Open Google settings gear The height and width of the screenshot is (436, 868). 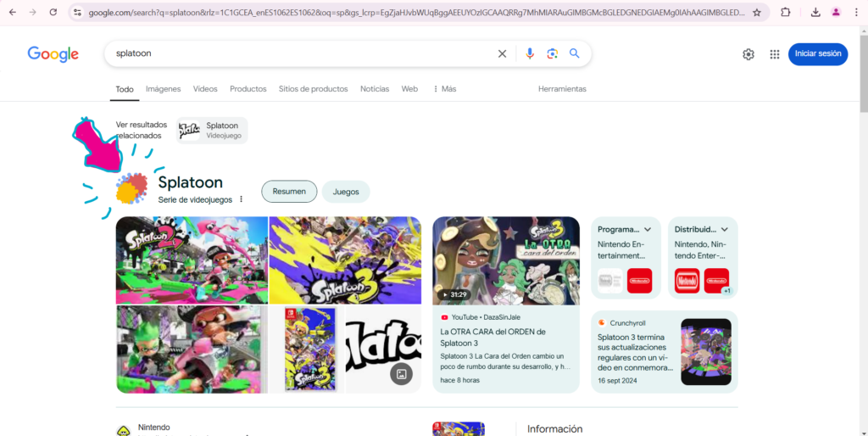coord(748,54)
